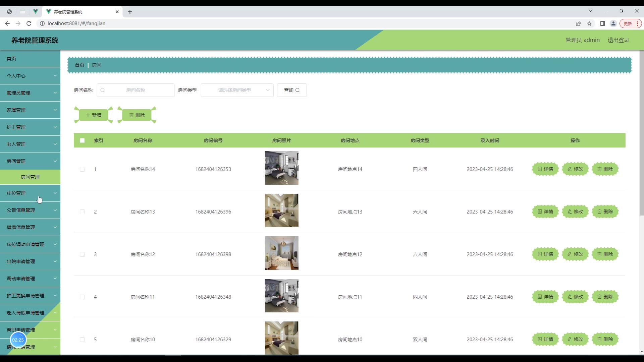
Task: Click the browser reload page icon
Action: [29, 23]
